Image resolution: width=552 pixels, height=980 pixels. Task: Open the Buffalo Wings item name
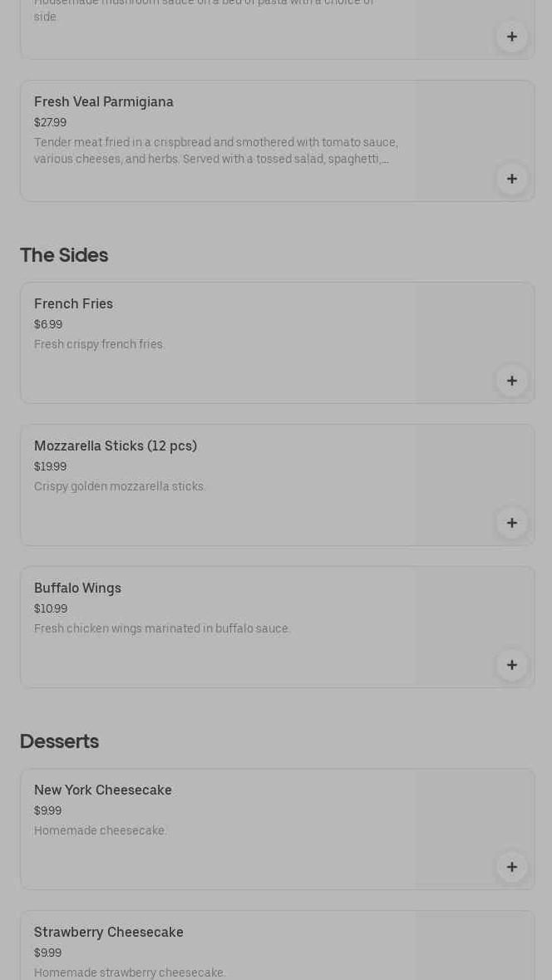click(77, 588)
